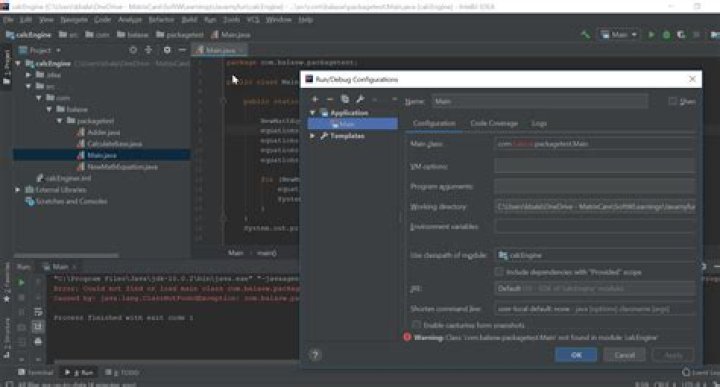720x387 pixels.
Task: Run with coverage icon in main toolbar
Action: (x=681, y=34)
